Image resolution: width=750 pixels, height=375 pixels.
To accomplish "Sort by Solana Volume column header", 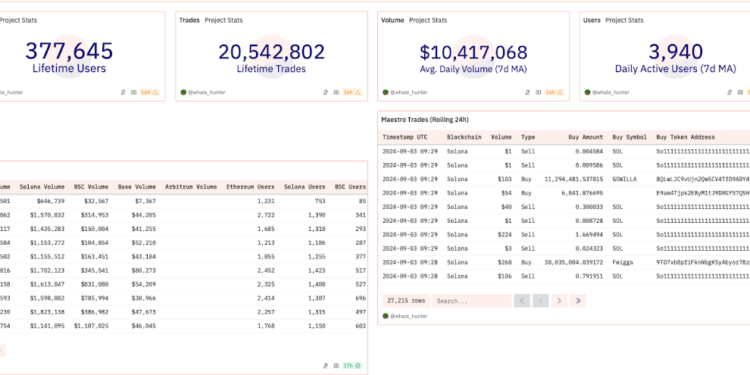I will point(42,187).
